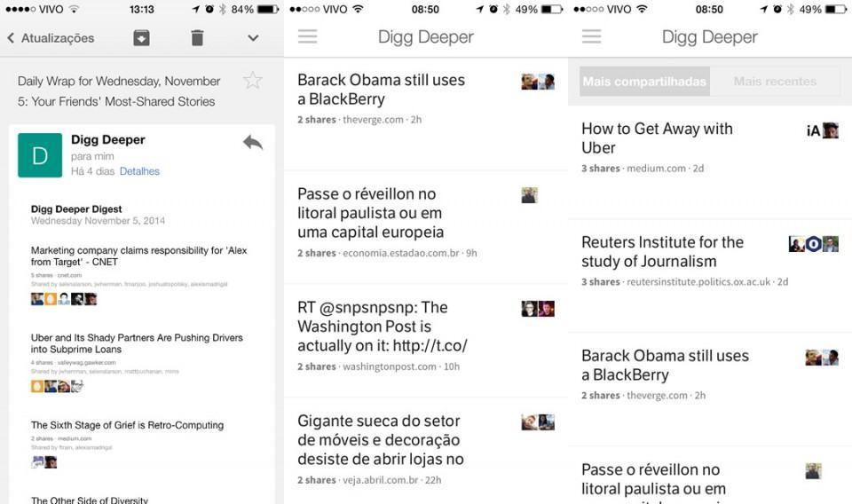Tap sharer avatar next to réveillon story, right screen
Viewport: 852px width, 504px height.
tap(814, 471)
